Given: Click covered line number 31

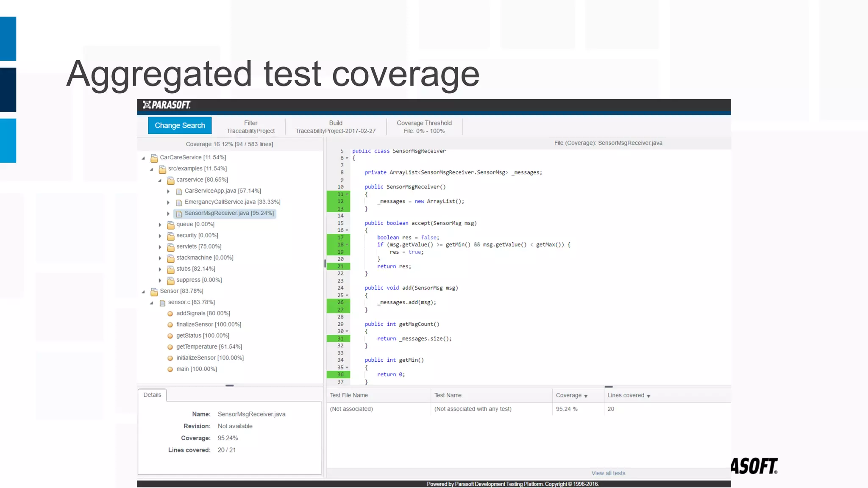Looking at the screenshot, I should pyautogui.click(x=341, y=338).
